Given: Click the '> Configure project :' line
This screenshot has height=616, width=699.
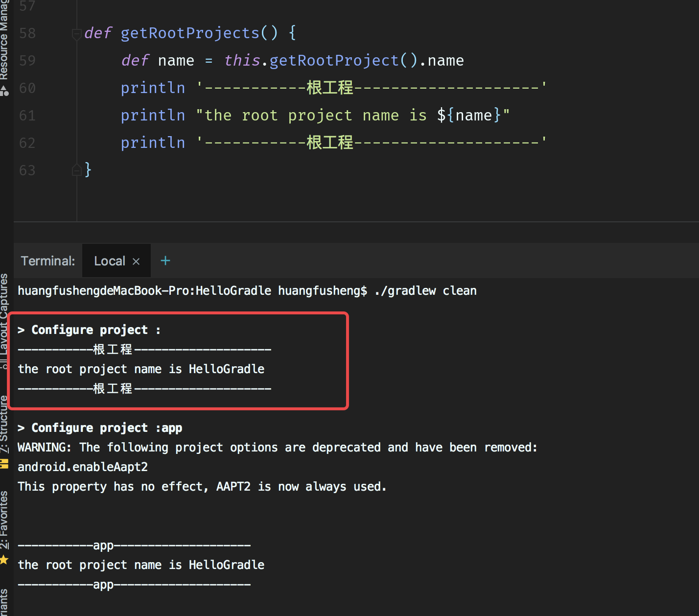Looking at the screenshot, I should pyautogui.click(x=89, y=330).
